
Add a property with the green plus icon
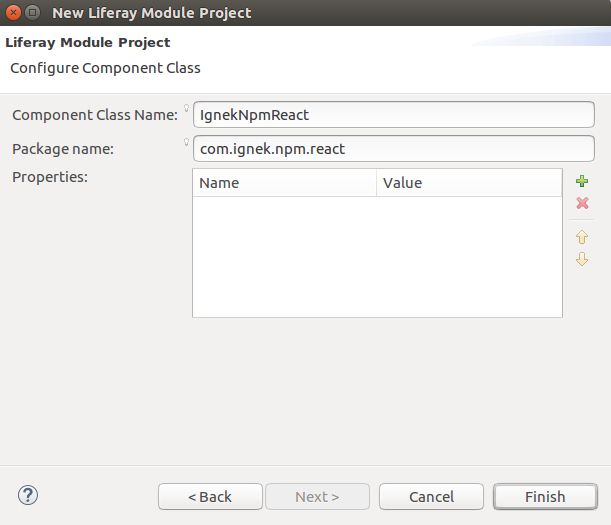point(582,181)
